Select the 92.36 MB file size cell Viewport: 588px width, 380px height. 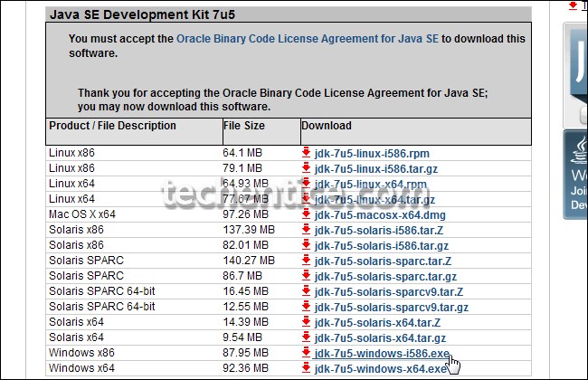[261, 368]
